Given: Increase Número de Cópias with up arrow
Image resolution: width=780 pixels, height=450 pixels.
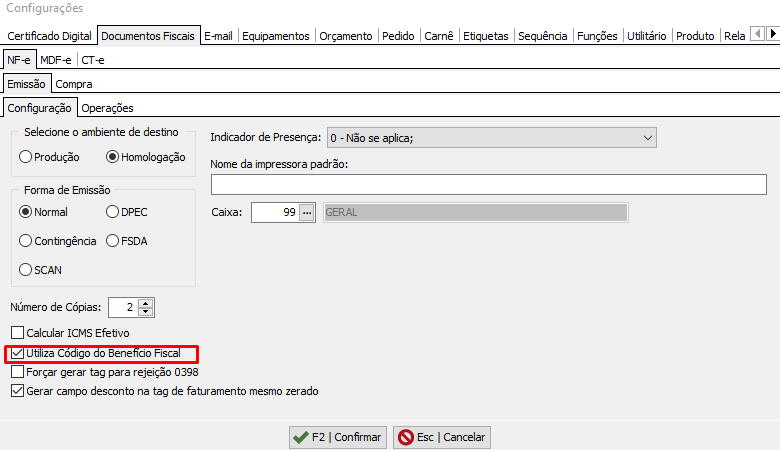Looking at the screenshot, I should point(146,303).
